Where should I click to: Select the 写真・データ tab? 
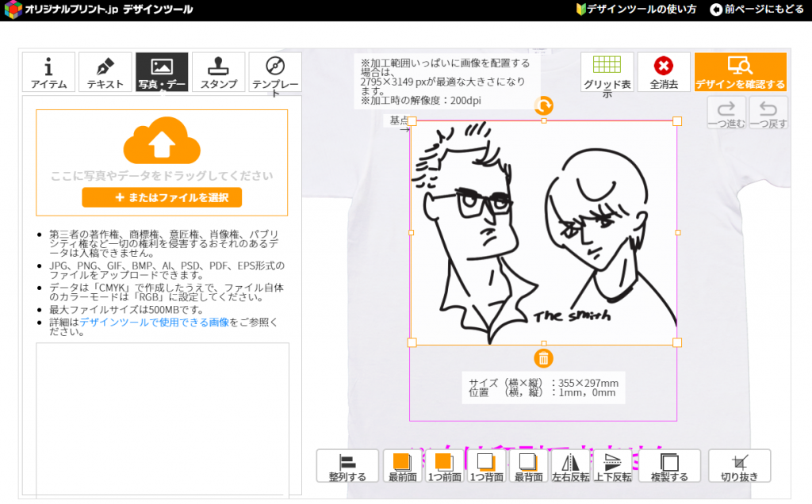tap(162, 72)
